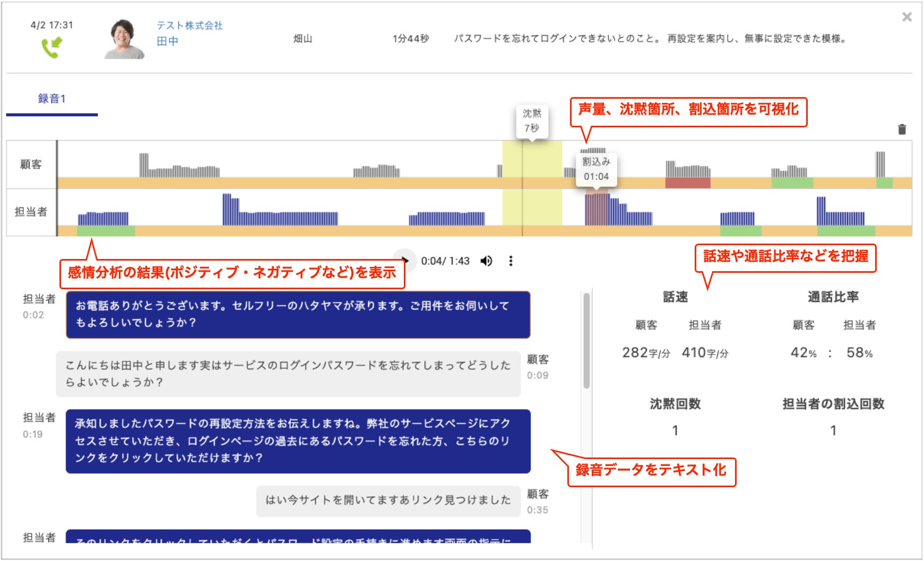Switch to the 録音1 tab
Image resolution: width=924 pixels, height=561 pixels.
tap(52, 99)
